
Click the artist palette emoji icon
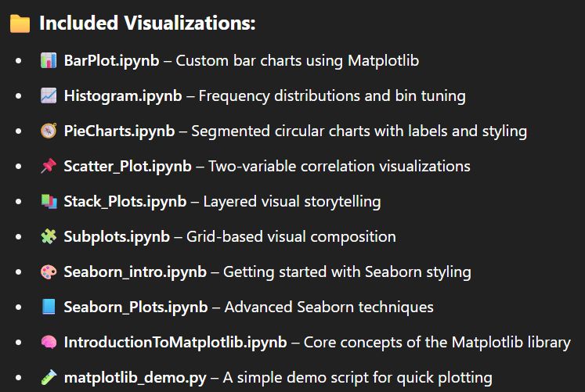tap(49, 272)
